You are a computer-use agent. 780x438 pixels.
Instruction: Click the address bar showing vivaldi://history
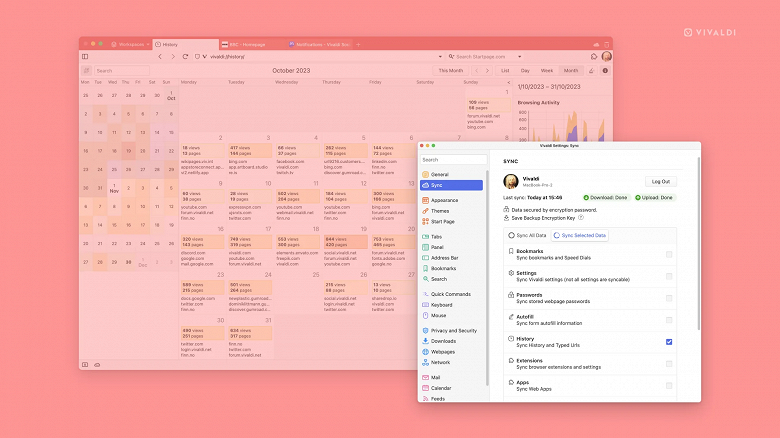pos(318,57)
